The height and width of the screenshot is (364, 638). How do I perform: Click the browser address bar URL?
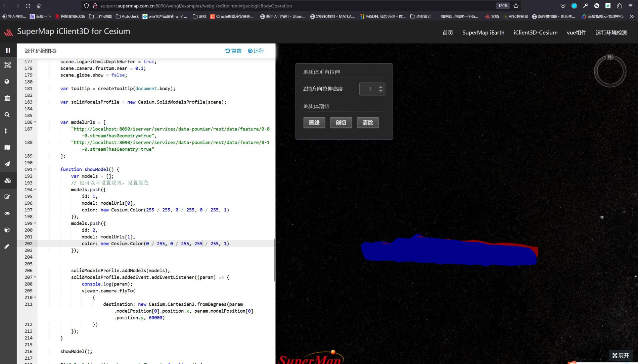pos(196,6)
